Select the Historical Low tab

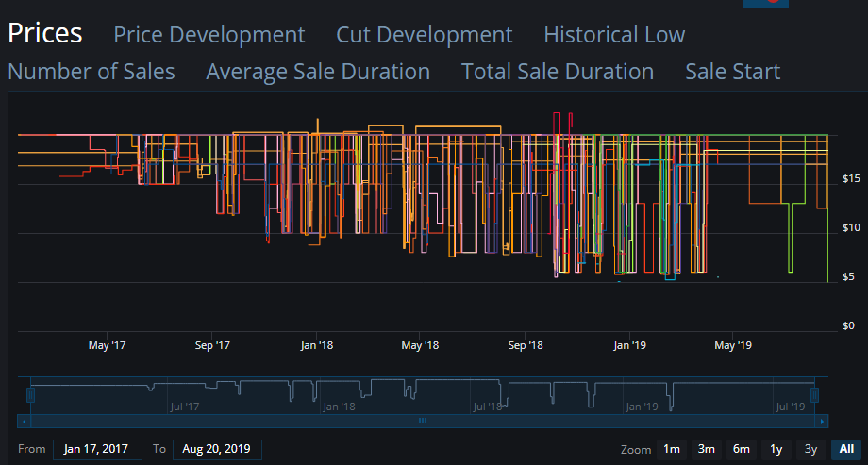tap(614, 35)
